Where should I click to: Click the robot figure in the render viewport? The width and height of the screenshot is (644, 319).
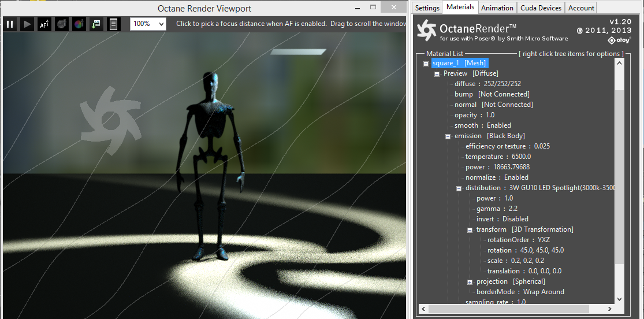click(x=210, y=165)
